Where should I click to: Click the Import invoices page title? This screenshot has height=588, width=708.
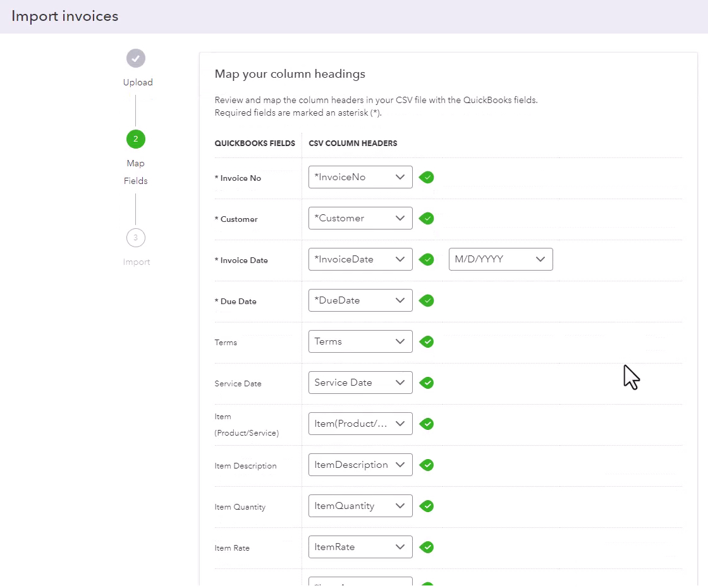click(64, 16)
